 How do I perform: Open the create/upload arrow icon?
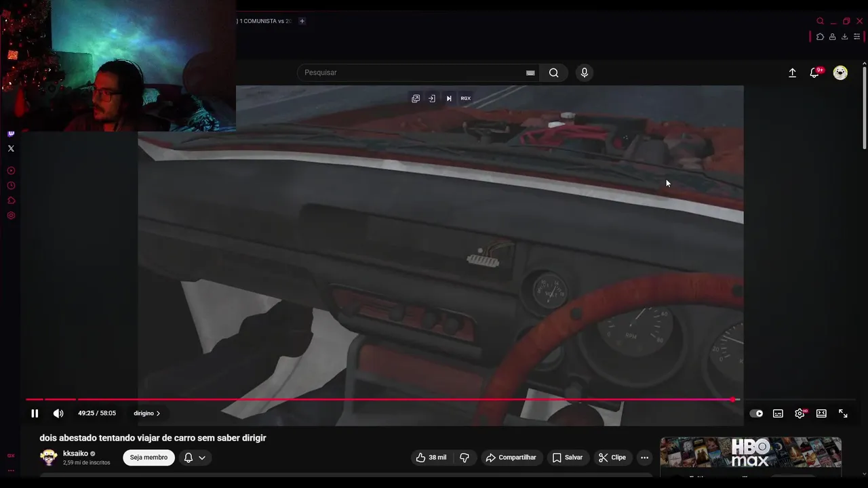click(x=792, y=73)
